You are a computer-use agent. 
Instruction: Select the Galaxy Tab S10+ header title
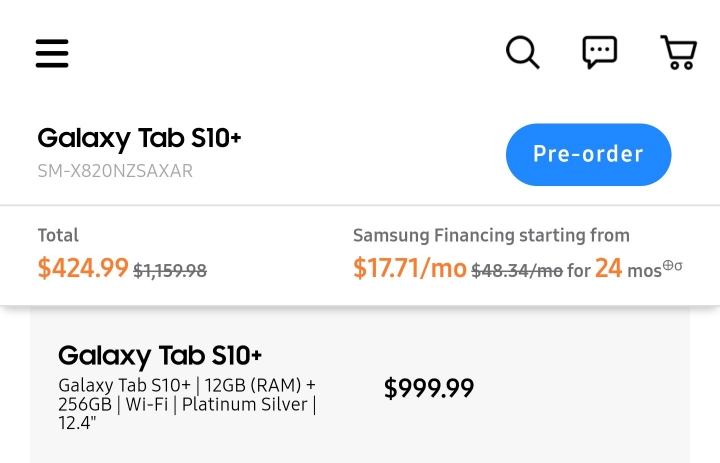pos(139,138)
